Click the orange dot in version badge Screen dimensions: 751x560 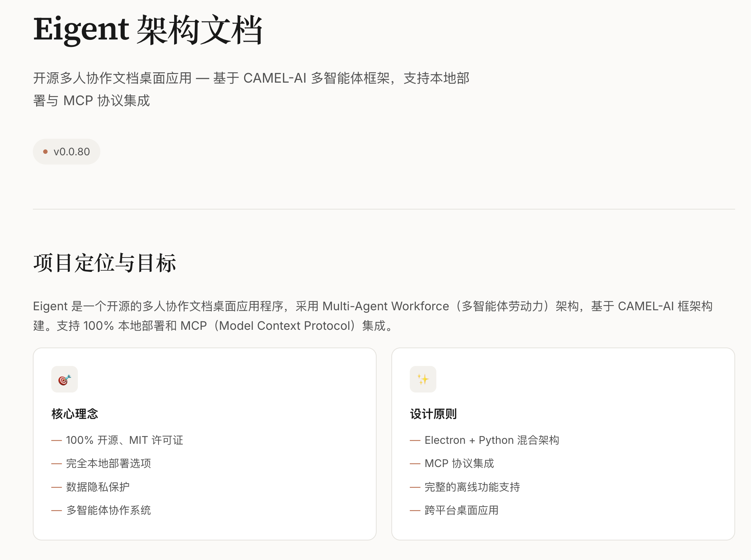45,152
